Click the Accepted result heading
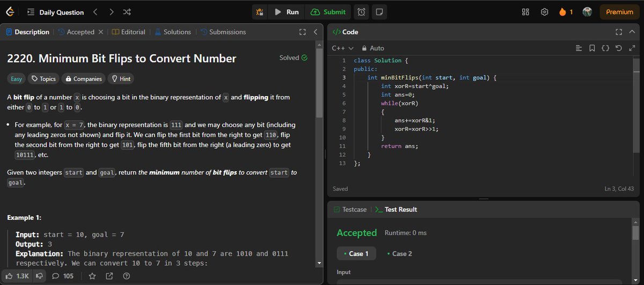 point(357,233)
